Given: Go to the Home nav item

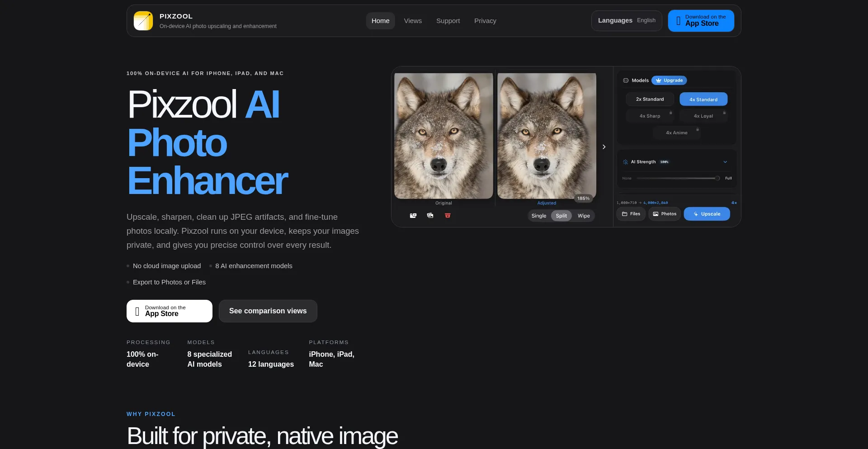Looking at the screenshot, I should click(x=381, y=21).
